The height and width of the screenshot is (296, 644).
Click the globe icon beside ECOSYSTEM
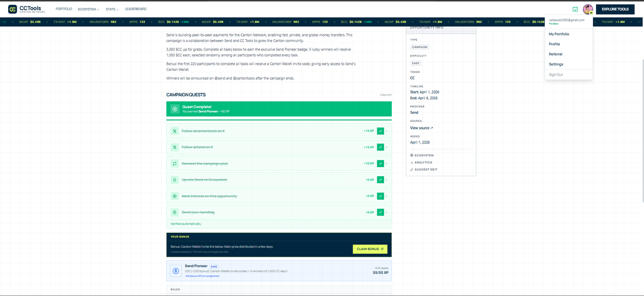[412, 155]
